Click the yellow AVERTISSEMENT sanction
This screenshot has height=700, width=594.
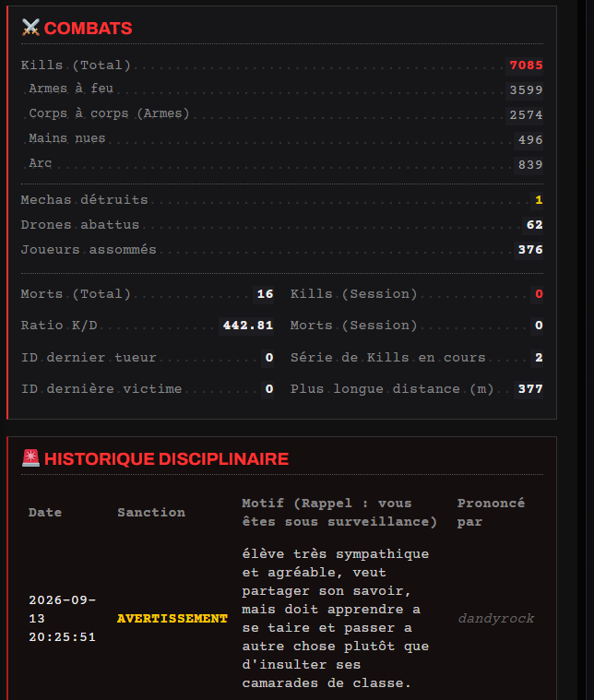(172, 619)
